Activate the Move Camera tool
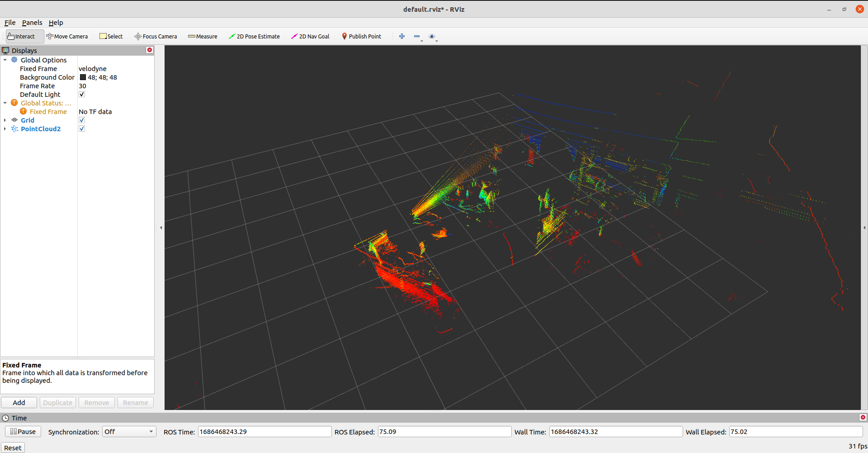This screenshot has width=868, height=453. pyautogui.click(x=67, y=36)
